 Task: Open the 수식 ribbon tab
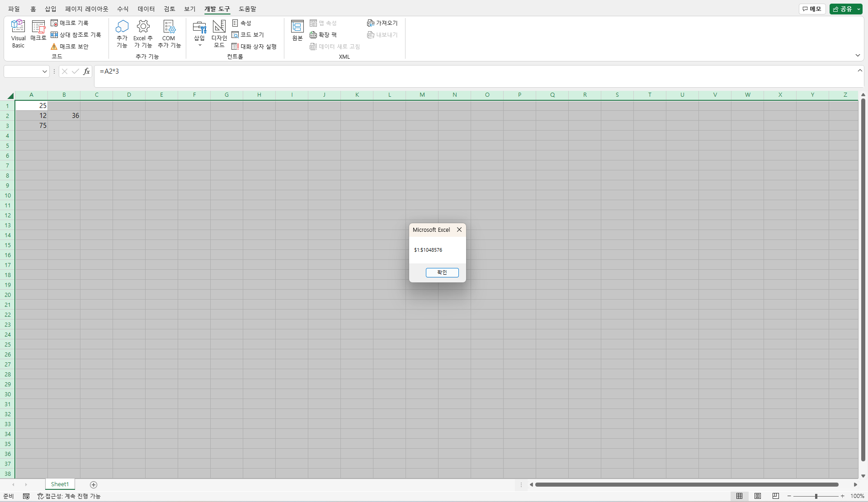click(x=123, y=9)
